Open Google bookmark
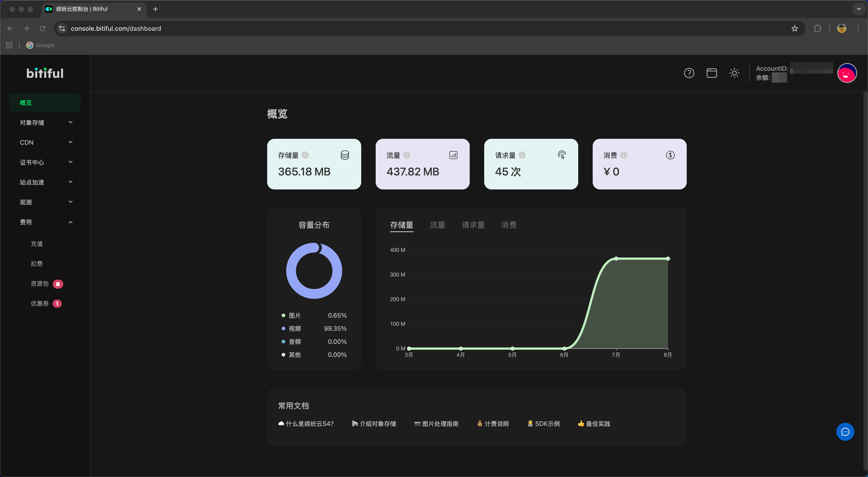868x477 pixels. (40, 45)
